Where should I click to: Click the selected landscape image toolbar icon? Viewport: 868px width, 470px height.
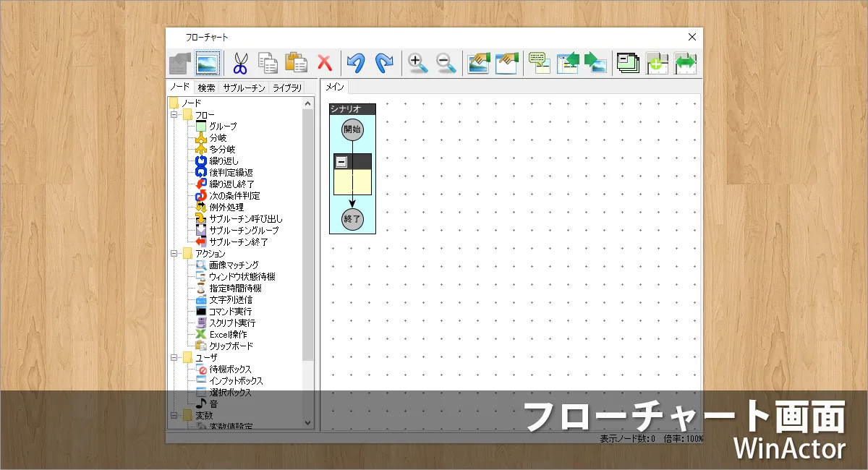[x=208, y=63]
